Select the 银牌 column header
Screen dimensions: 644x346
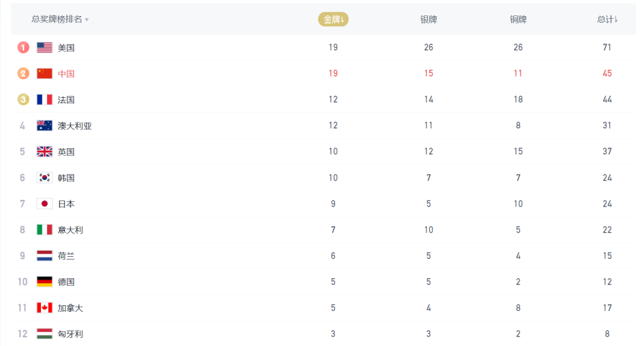tap(429, 19)
